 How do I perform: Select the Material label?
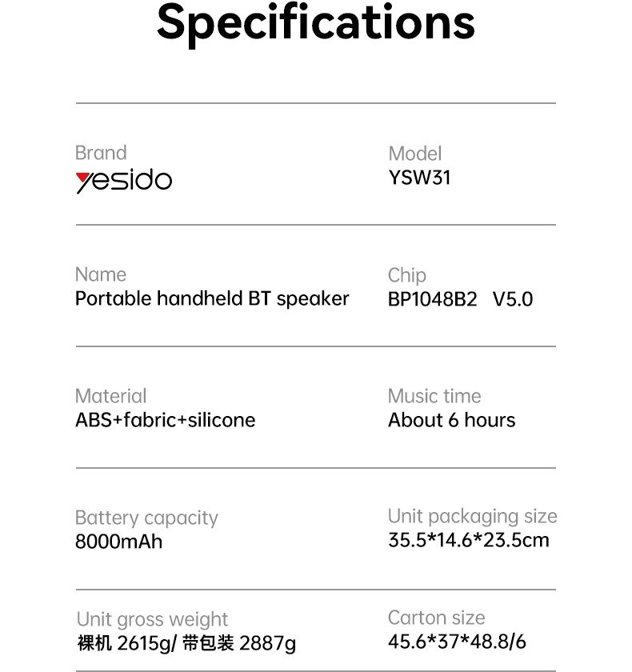point(110,396)
